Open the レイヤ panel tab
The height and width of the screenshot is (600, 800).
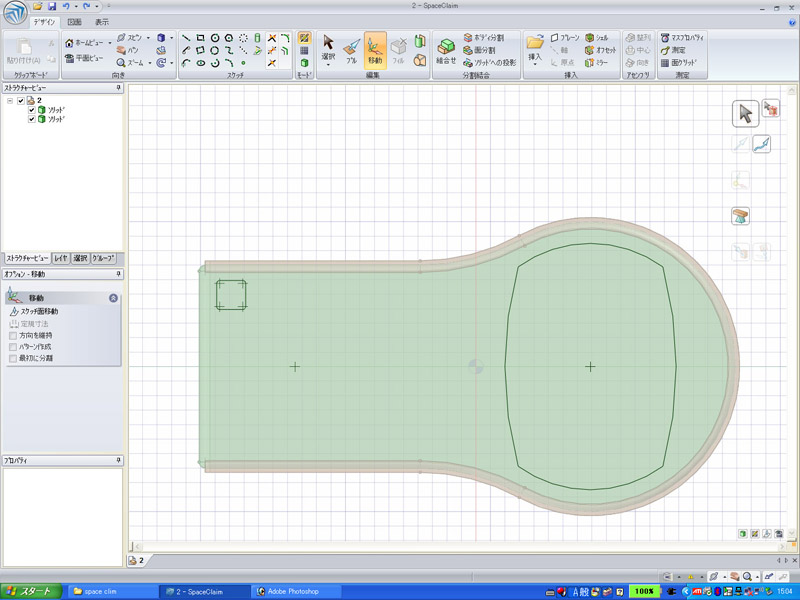point(61,258)
